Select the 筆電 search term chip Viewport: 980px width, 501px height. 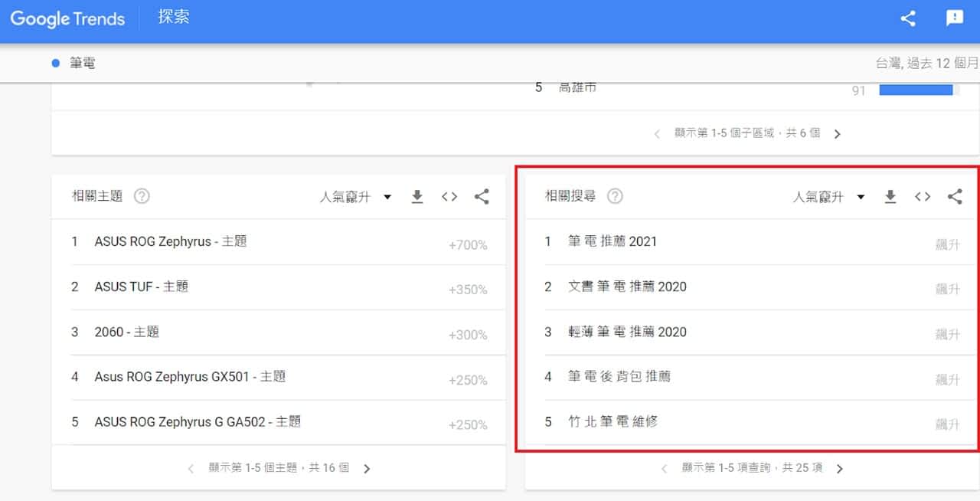pos(73,63)
